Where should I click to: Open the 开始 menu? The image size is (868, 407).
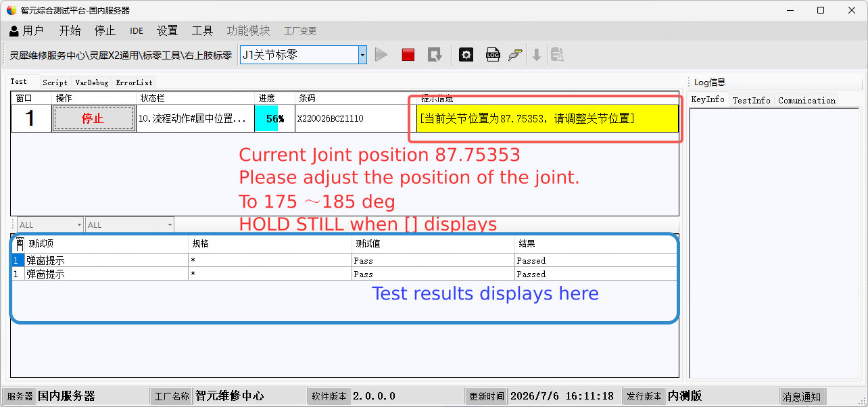click(x=70, y=30)
